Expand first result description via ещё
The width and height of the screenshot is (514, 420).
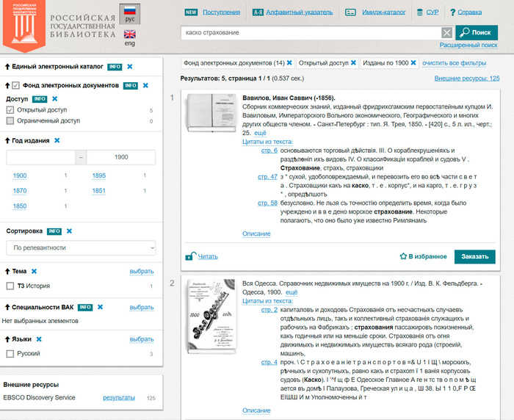click(x=260, y=133)
